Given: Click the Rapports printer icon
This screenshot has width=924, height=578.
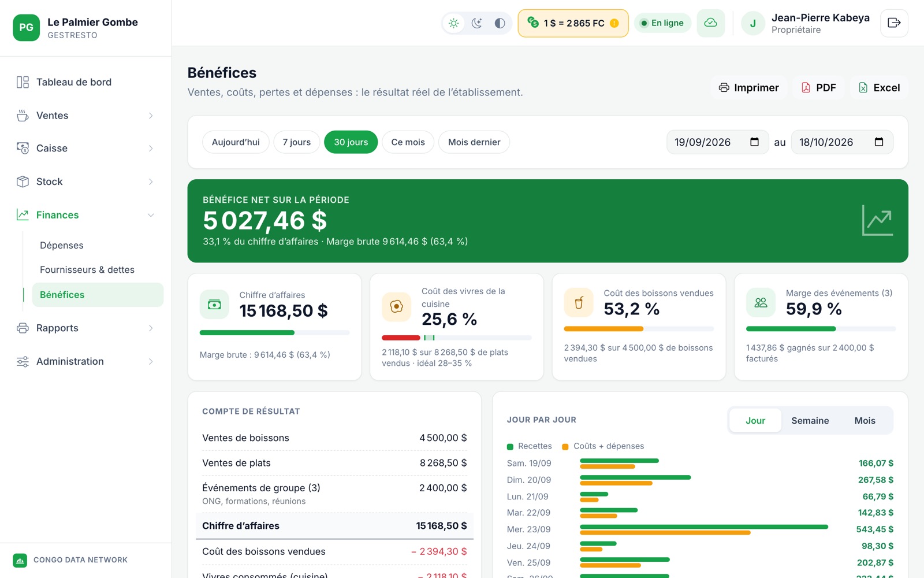Looking at the screenshot, I should (23, 328).
